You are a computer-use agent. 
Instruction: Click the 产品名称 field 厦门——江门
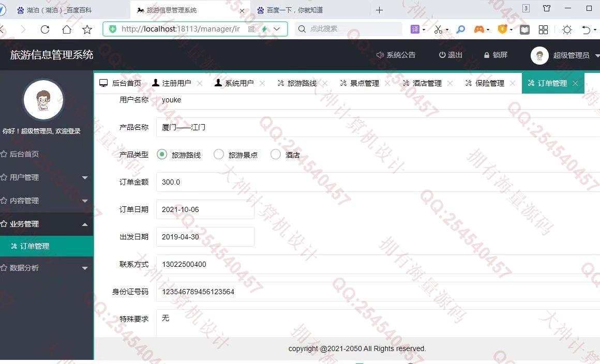(x=378, y=127)
